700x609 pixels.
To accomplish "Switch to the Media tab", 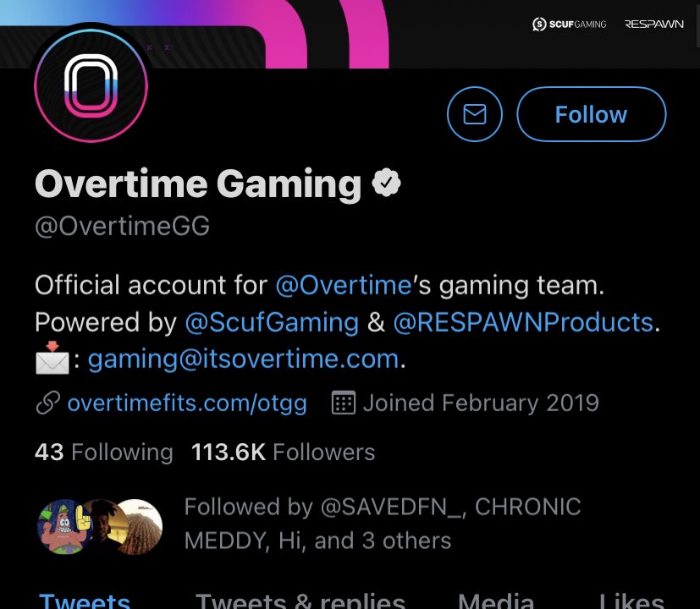I will pos(495,601).
